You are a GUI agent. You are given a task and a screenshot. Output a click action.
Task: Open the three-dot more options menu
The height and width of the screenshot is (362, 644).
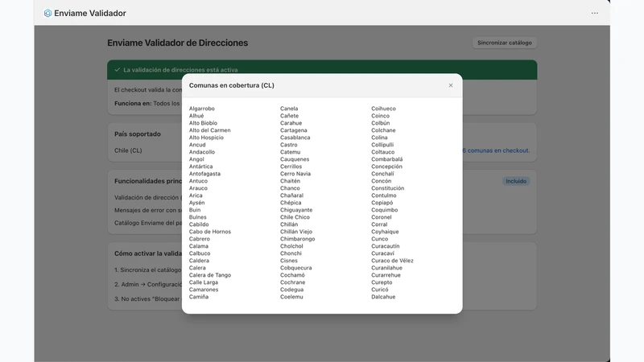tap(594, 13)
